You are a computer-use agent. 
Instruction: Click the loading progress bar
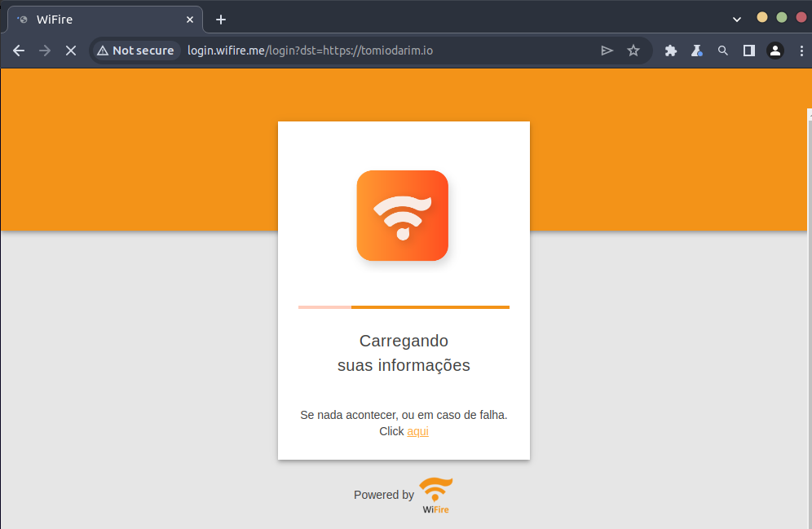404,307
